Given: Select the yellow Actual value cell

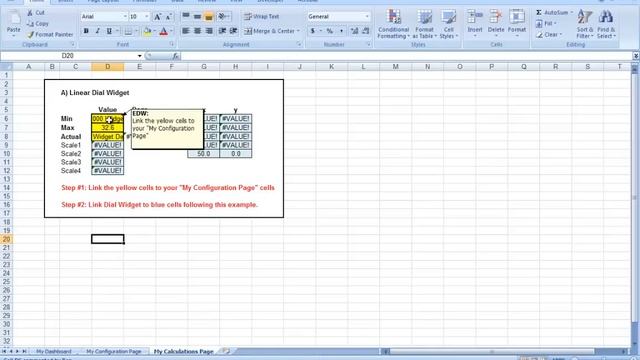Looking at the screenshot, I should [x=108, y=137].
